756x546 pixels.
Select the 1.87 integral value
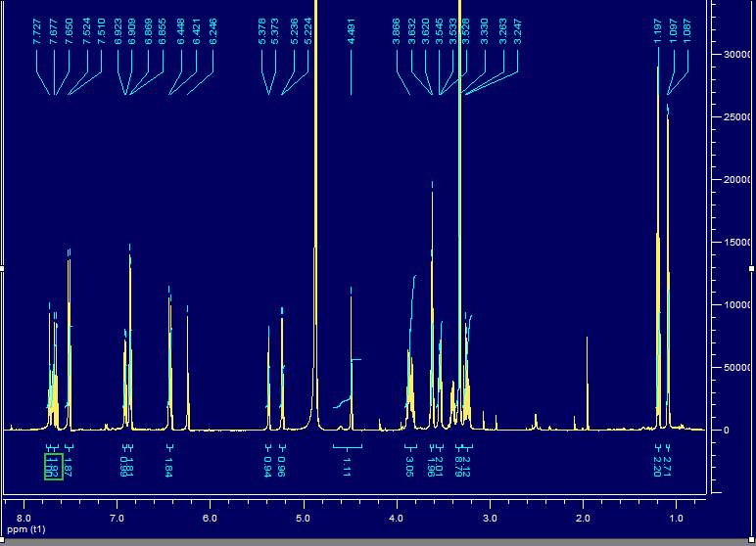pyautogui.click(x=68, y=467)
